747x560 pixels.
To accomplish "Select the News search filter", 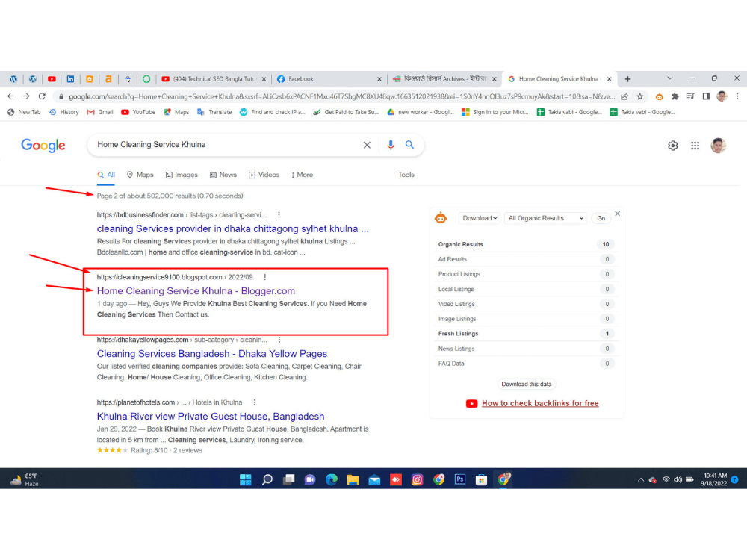I will pyautogui.click(x=223, y=175).
